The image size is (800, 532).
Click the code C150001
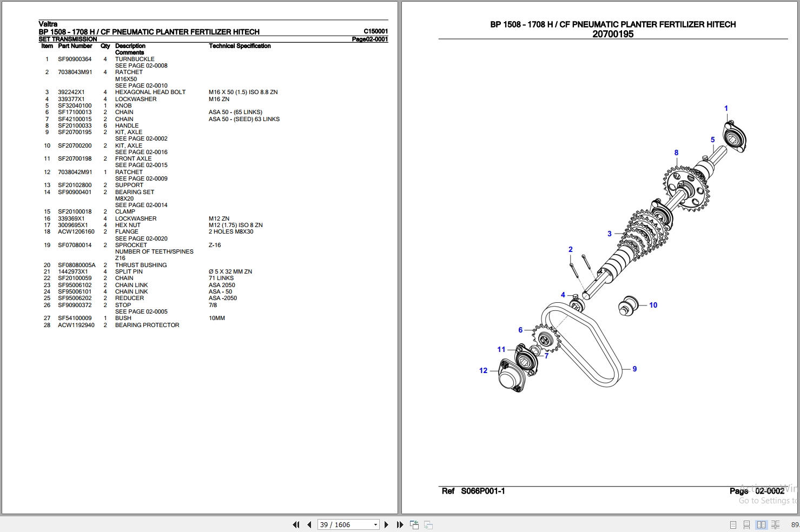tap(376, 31)
